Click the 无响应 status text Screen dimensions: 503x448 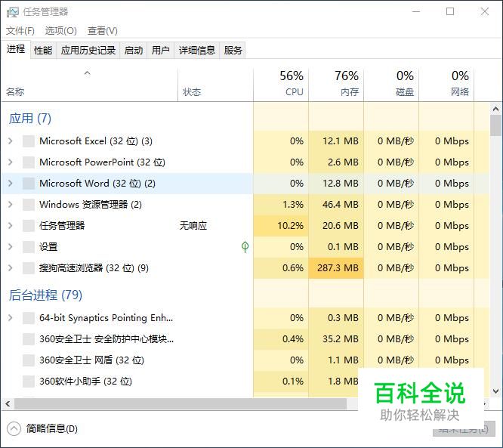tap(193, 226)
